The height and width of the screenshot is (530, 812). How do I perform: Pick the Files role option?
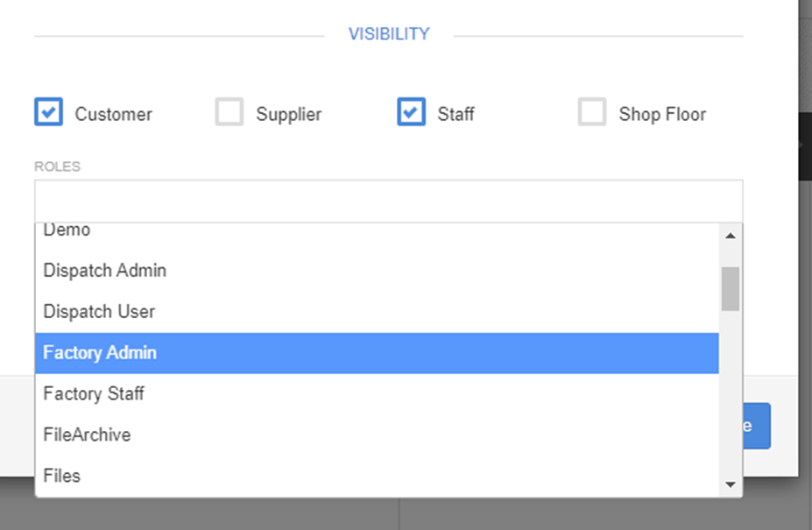(x=61, y=477)
